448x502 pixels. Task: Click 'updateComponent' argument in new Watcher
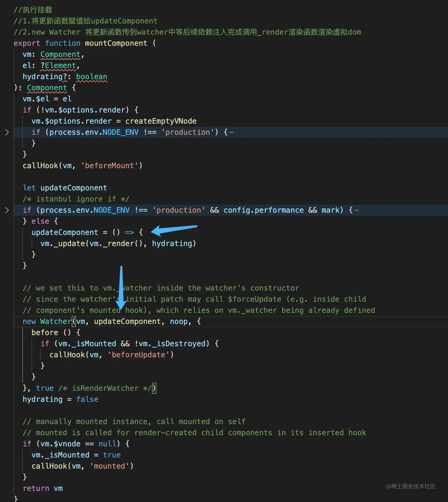click(x=127, y=321)
